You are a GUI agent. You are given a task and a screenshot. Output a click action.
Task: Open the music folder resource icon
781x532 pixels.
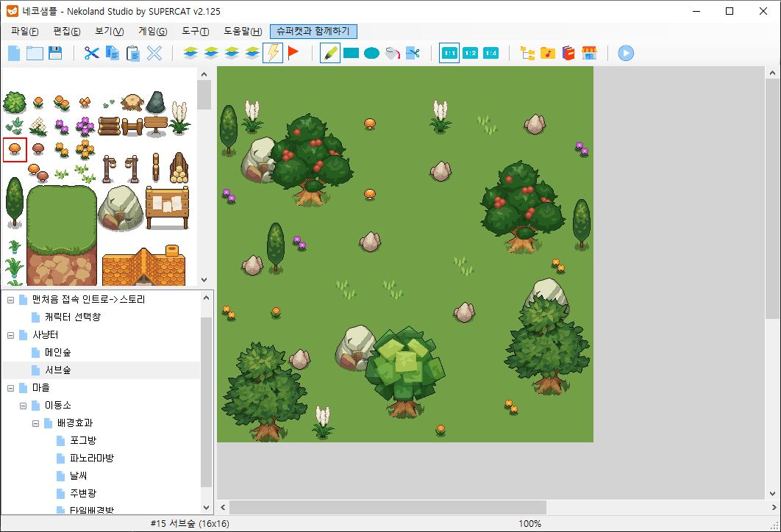click(548, 53)
